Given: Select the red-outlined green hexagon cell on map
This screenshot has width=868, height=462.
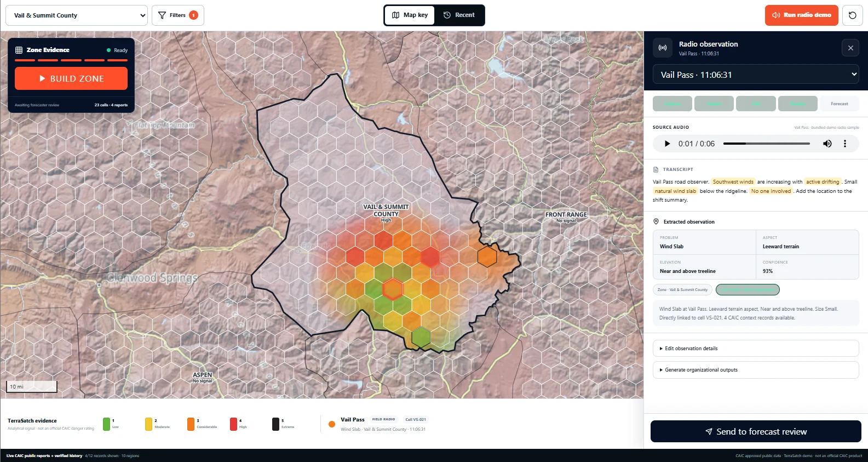Looking at the screenshot, I should pos(393,289).
